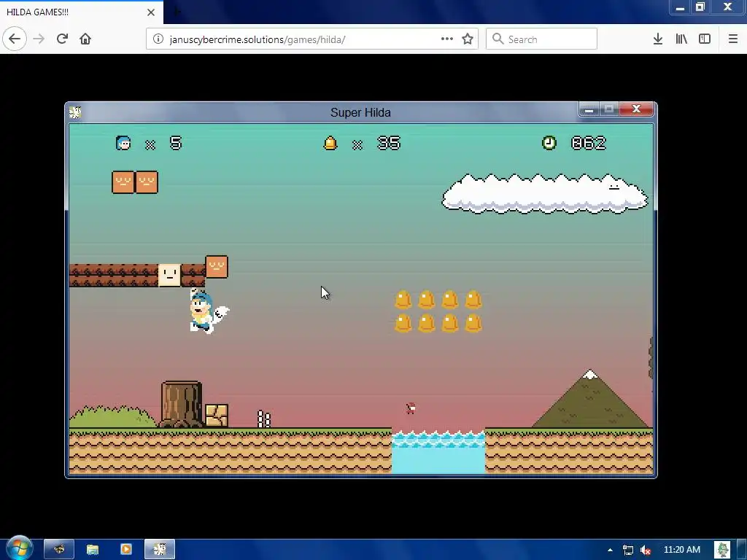Focus the browser Search box
The height and width of the screenshot is (560, 747).
point(542,39)
